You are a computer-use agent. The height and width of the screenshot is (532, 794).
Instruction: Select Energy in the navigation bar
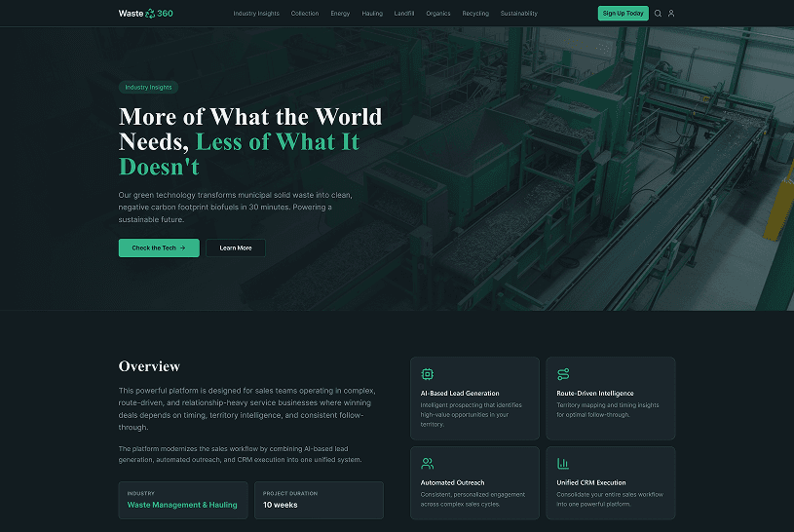(340, 14)
